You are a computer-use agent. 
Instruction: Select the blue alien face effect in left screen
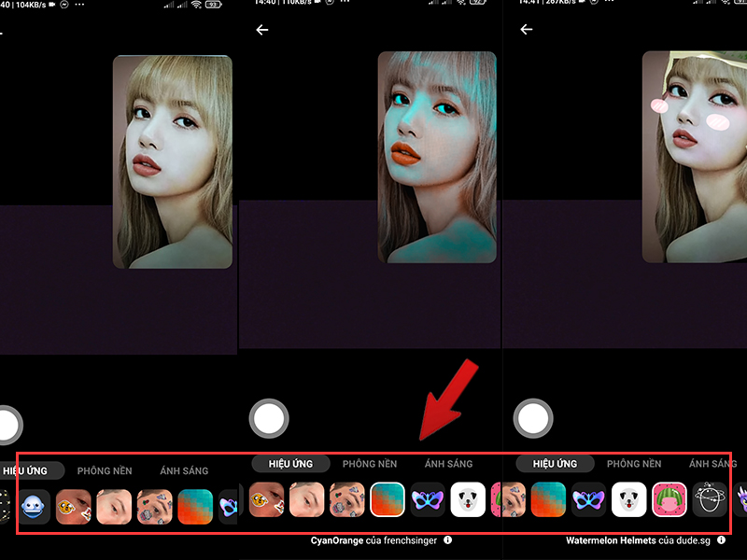tap(35, 506)
